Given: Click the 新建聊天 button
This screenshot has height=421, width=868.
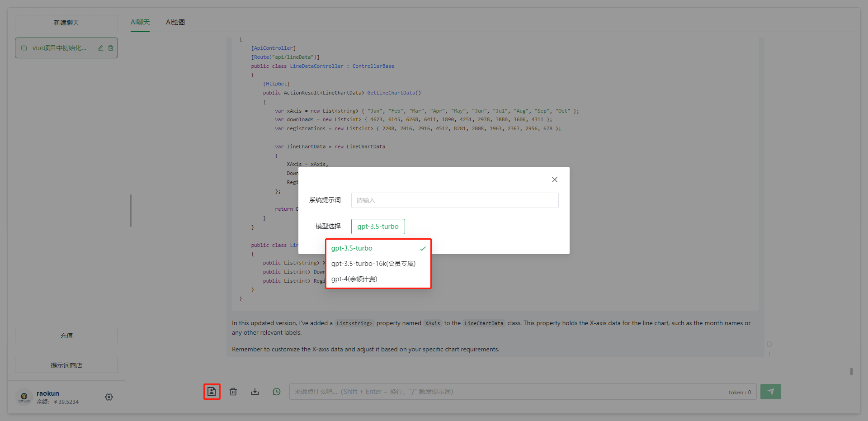Looking at the screenshot, I should pos(66,23).
